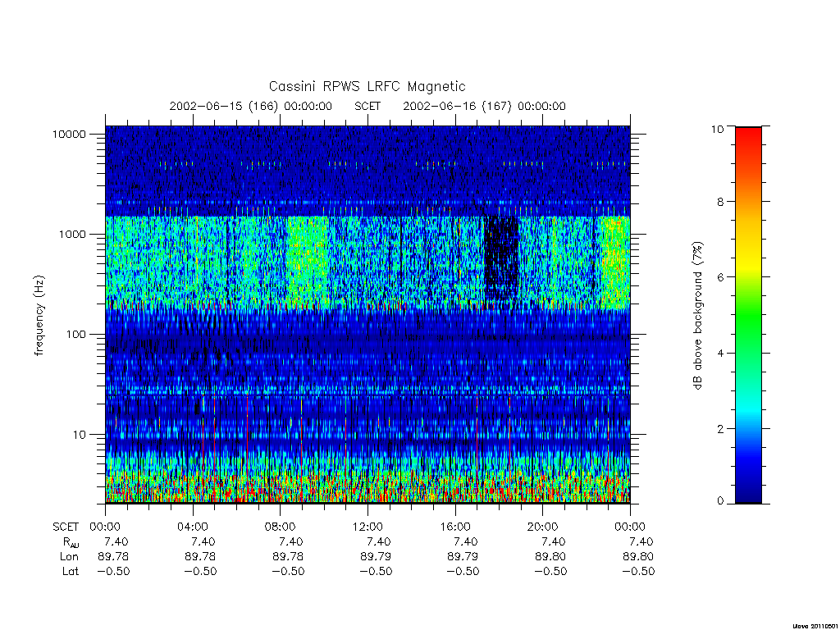Screen dimensions: 840x630
Task: Click the 'SCET' label between the header dates
Action: click(367, 106)
